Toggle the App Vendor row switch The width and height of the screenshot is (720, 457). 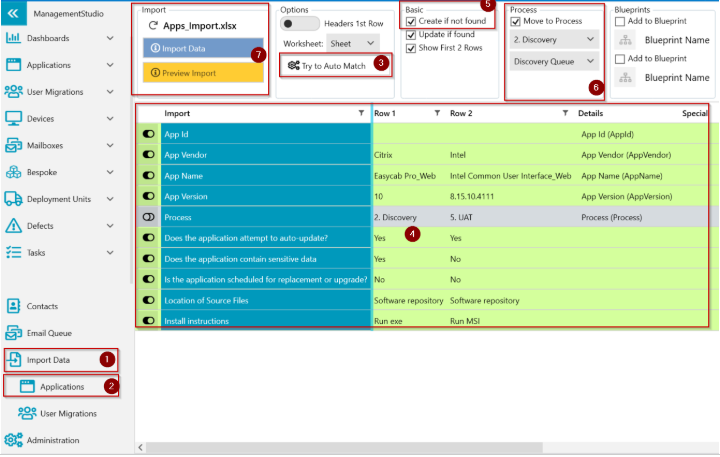(x=149, y=155)
